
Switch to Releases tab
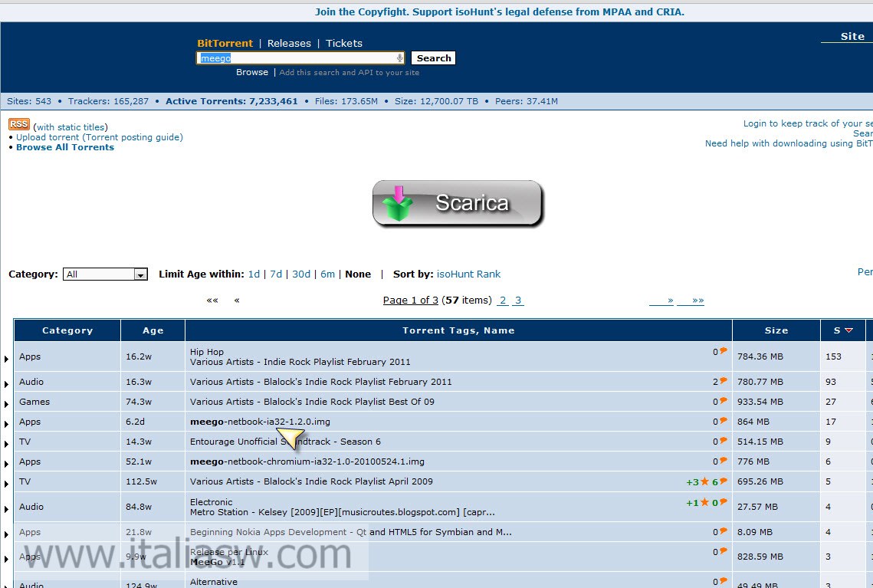pyautogui.click(x=289, y=44)
